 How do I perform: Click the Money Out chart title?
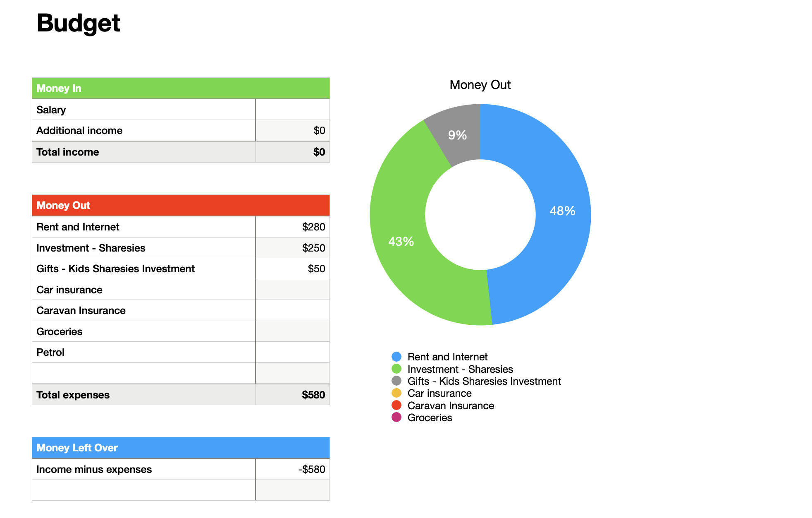(x=480, y=85)
